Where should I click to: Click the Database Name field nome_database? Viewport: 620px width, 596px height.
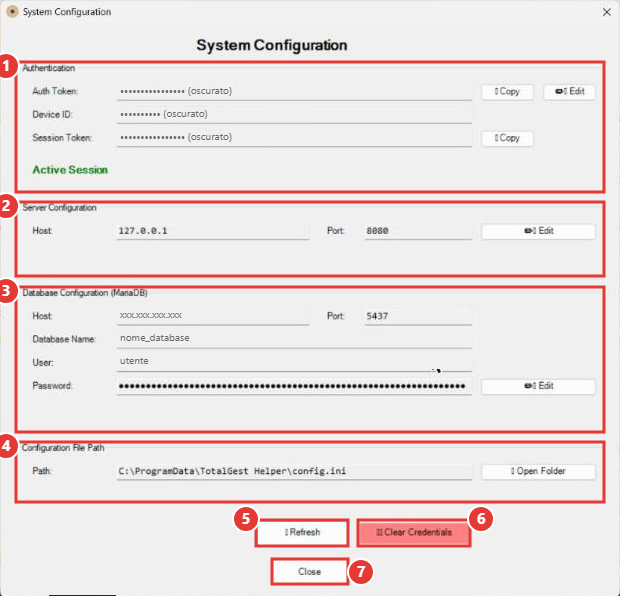(294, 339)
